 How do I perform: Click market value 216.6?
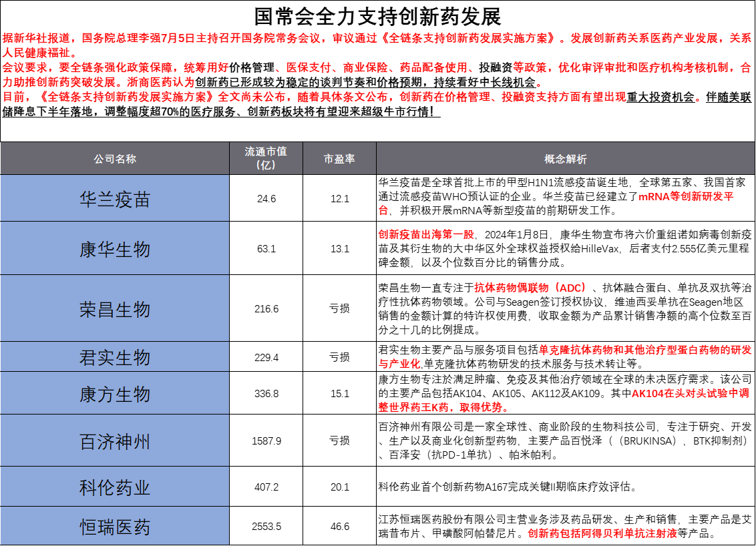point(266,309)
